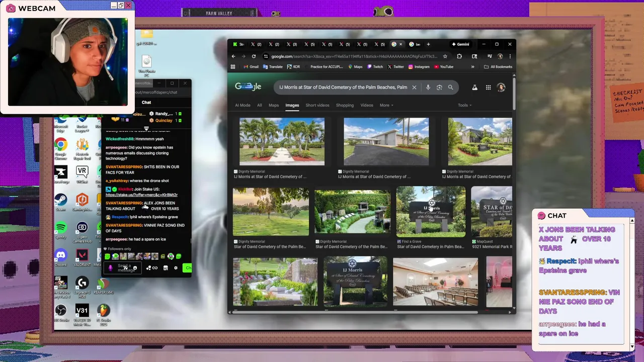
Task: Open Google homepage via the logo
Action: point(248,87)
